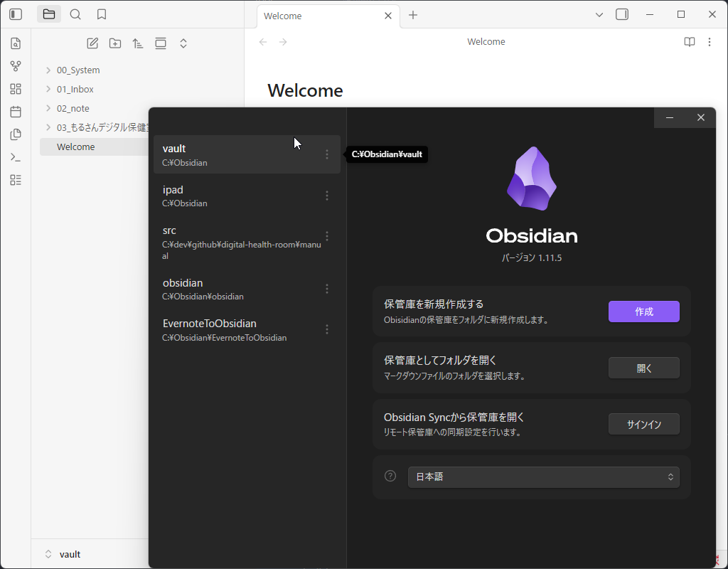Open the vault switcher at bottom
The height and width of the screenshot is (569, 728).
70,554
